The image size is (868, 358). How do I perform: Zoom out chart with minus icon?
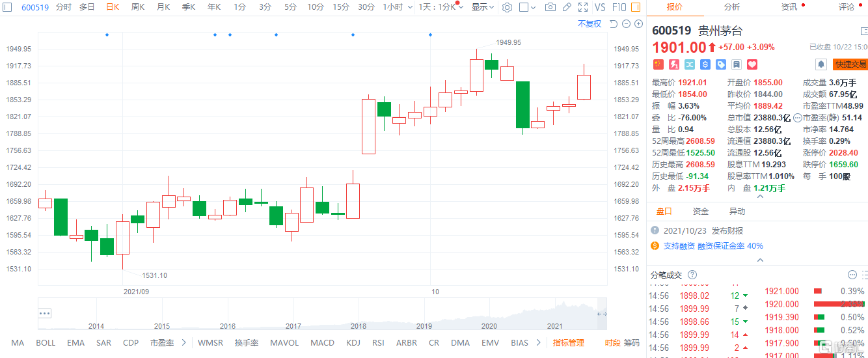(625, 24)
